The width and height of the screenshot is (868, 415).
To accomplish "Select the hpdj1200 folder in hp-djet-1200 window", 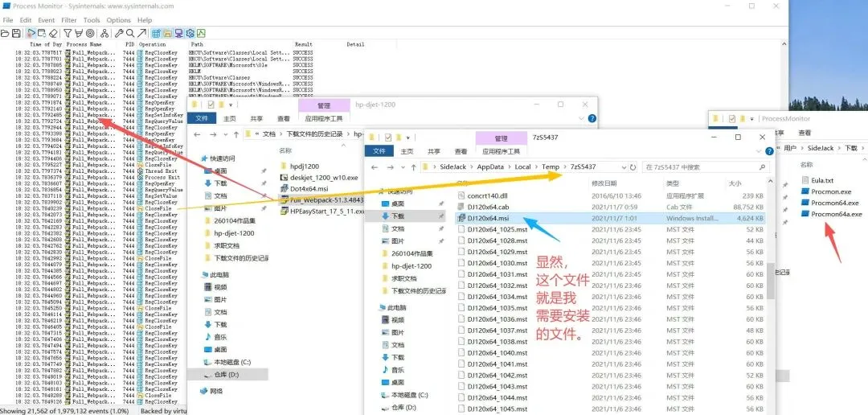I will point(300,166).
